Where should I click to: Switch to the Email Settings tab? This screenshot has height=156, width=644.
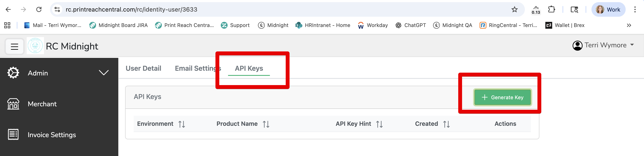[x=198, y=69]
